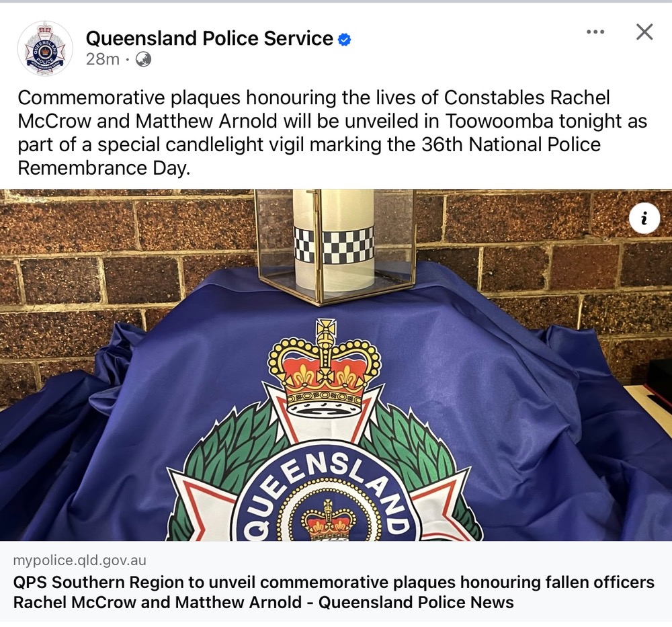Click the mypolice.qld.gov.au domain text
Viewport: 672px width, 627px height.
click(x=80, y=560)
